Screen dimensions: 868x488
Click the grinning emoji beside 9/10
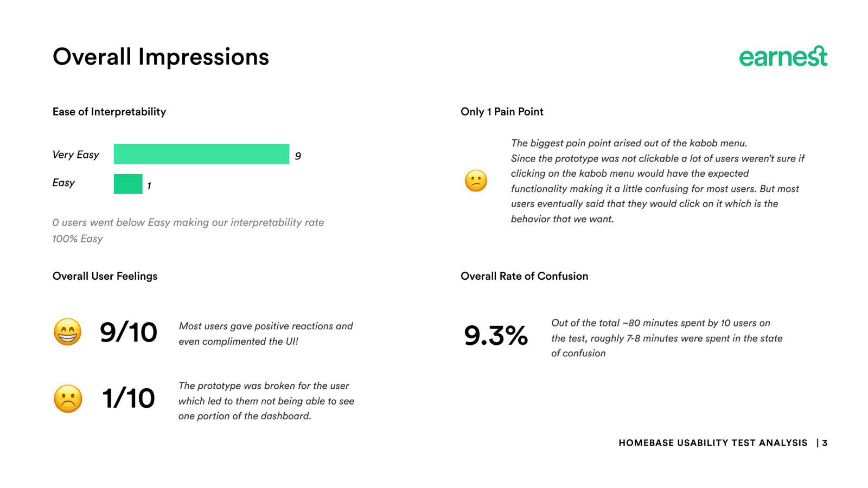(x=67, y=332)
